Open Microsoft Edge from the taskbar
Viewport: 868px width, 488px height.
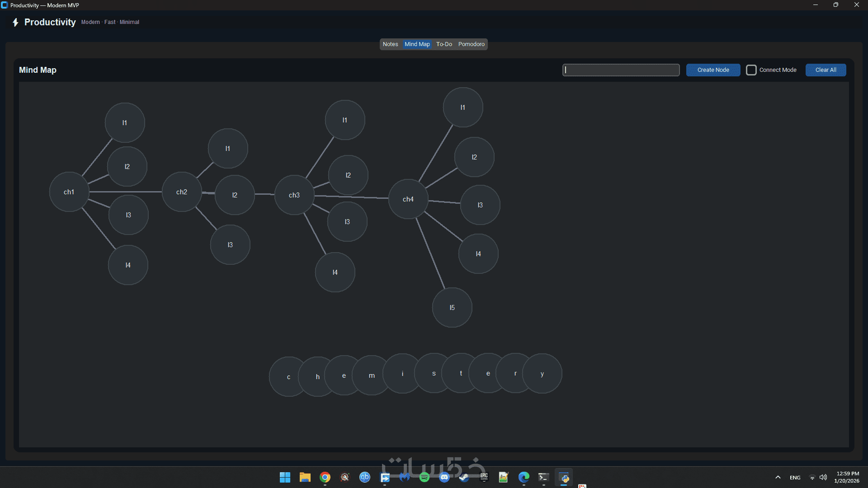[524, 477]
